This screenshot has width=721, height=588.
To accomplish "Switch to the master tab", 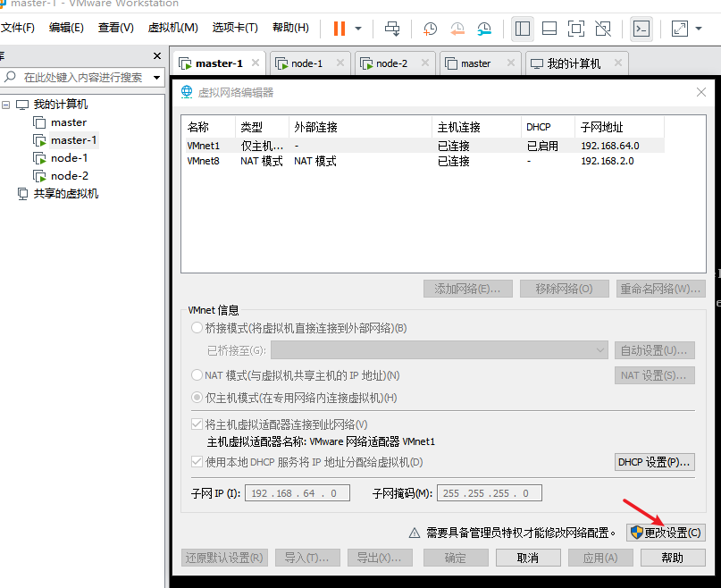I will click(475, 63).
